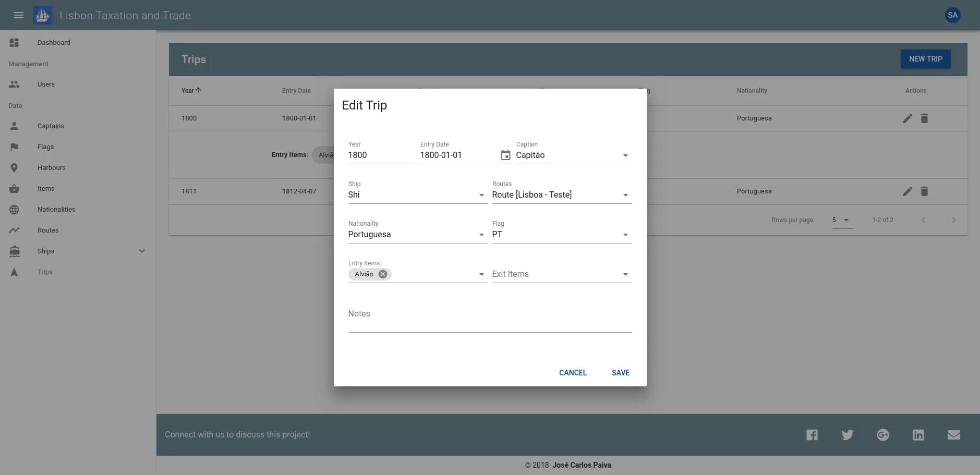980x475 pixels.
Task: Click the Entry Date input field
Action: pos(458,155)
